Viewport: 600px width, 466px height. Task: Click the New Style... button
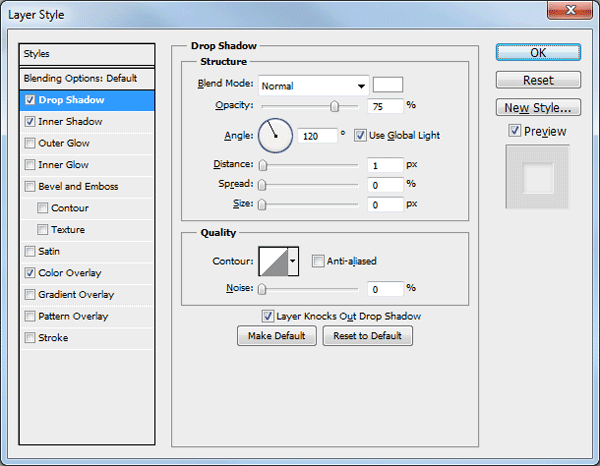538,108
